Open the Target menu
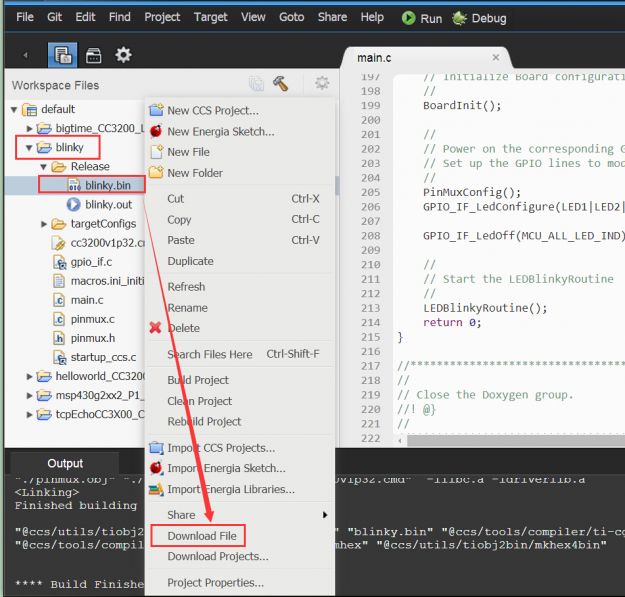Screen dimensions: 625x597 tap(210, 17)
